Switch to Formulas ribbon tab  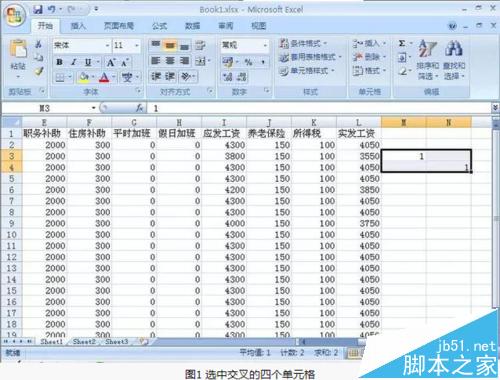(159, 26)
